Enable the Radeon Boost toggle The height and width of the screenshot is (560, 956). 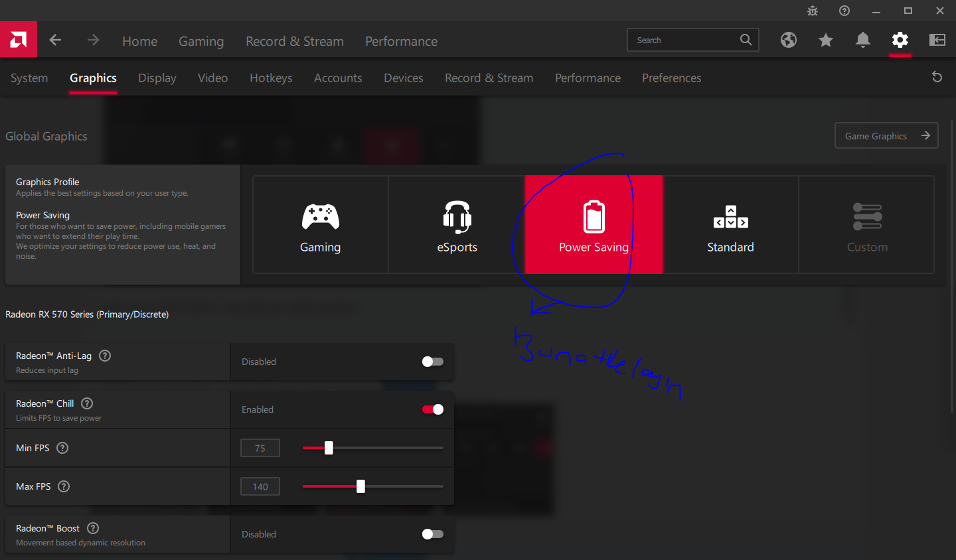tap(433, 534)
